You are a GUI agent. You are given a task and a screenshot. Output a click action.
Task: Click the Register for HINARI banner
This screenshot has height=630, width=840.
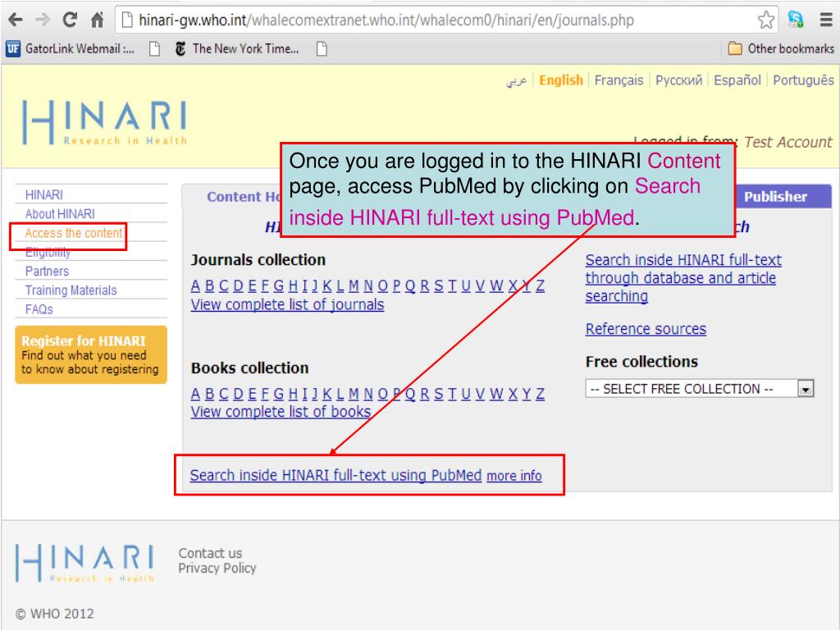(x=91, y=354)
